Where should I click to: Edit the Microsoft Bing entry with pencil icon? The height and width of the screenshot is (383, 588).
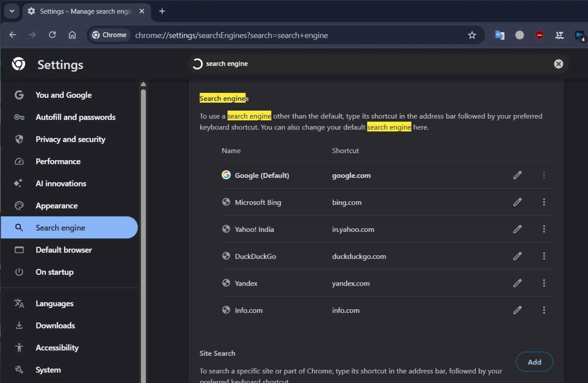[x=517, y=202]
